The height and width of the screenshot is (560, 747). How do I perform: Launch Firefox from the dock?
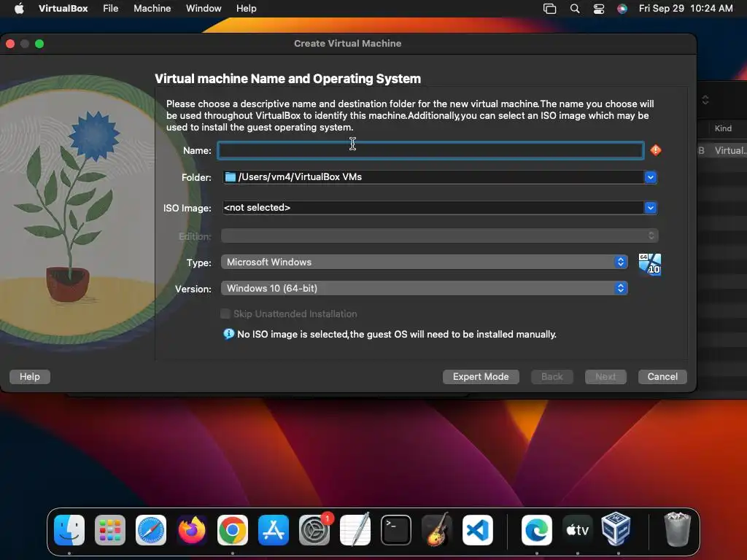[x=192, y=529]
